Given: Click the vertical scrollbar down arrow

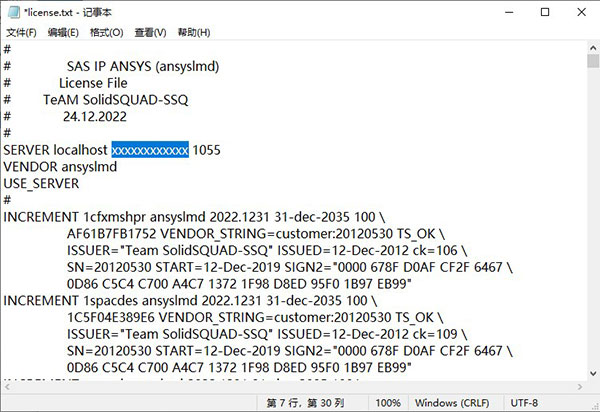Looking at the screenshot, I should click(x=593, y=373).
